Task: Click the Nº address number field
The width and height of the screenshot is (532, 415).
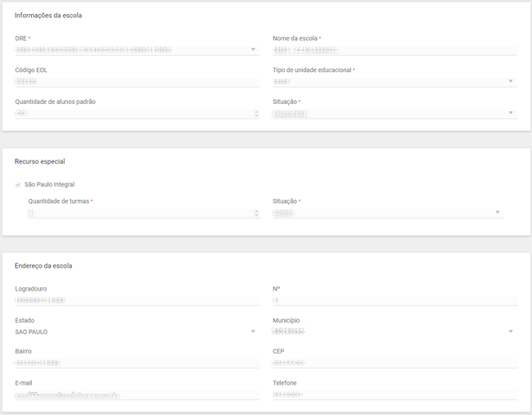Action: pos(395,300)
